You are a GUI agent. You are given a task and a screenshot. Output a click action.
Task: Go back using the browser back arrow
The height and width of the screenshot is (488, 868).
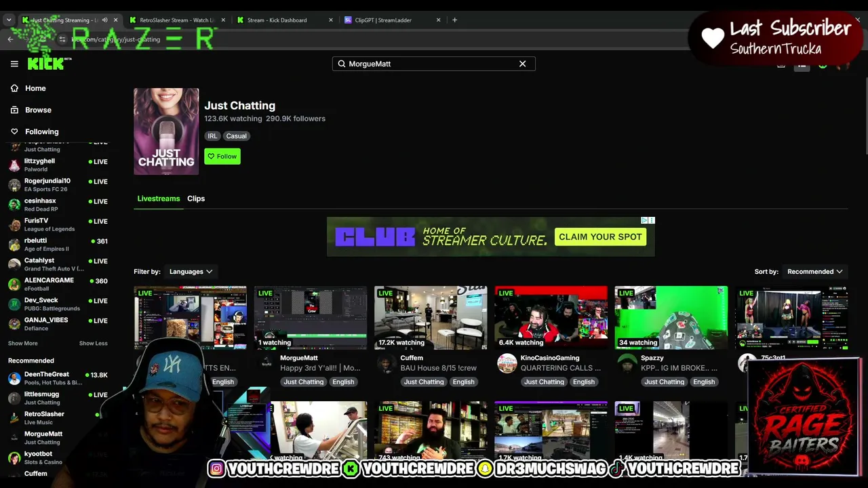(10, 39)
